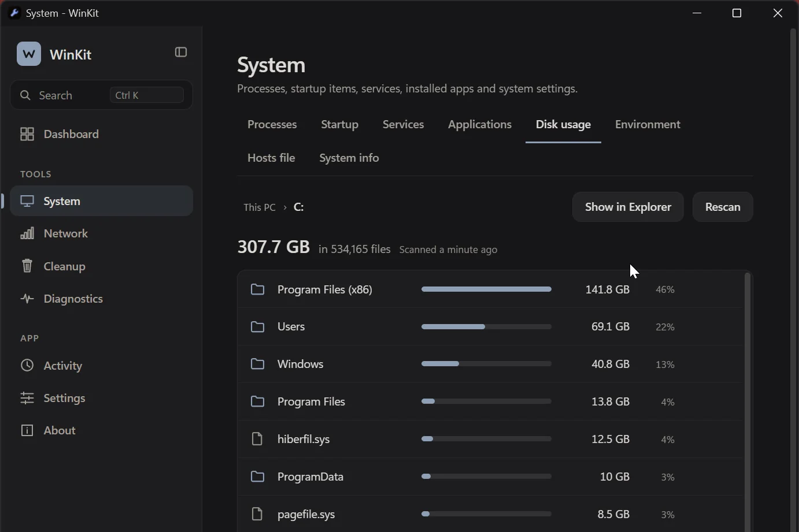Open the Hosts file tab
The height and width of the screenshot is (532, 799).
pyautogui.click(x=271, y=158)
